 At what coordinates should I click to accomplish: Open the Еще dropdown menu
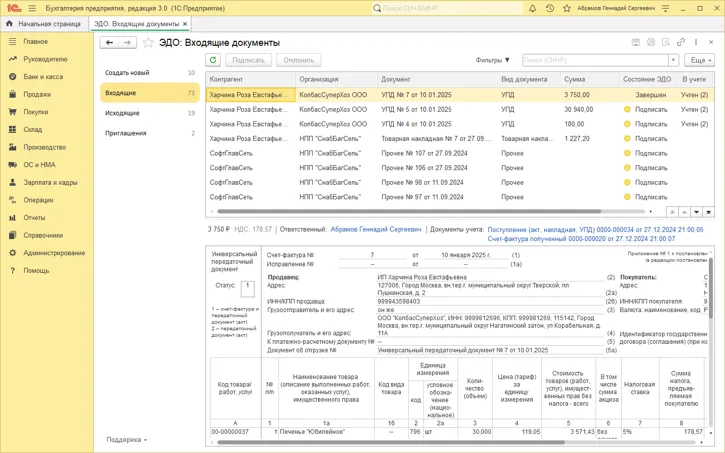click(698, 60)
